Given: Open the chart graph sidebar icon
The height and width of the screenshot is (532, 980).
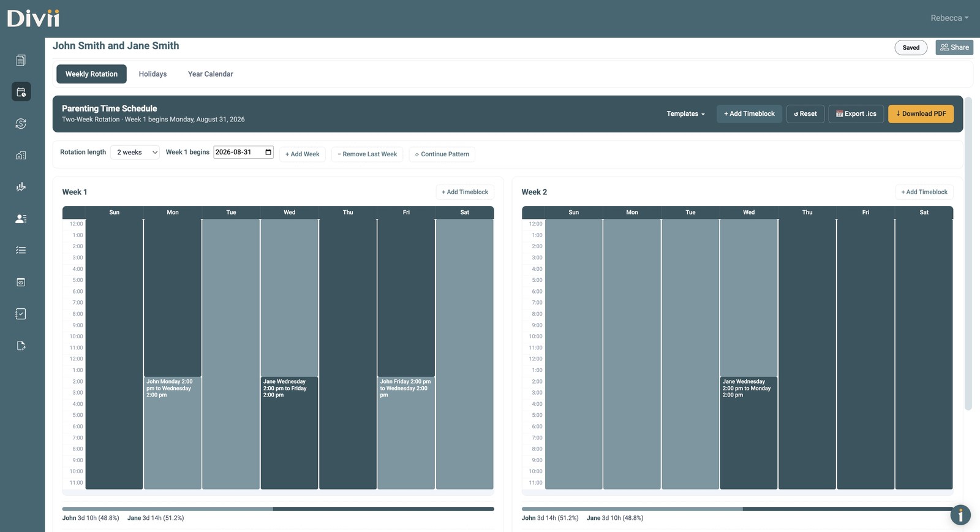Looking at the screenshot, I should pos(21,187).
